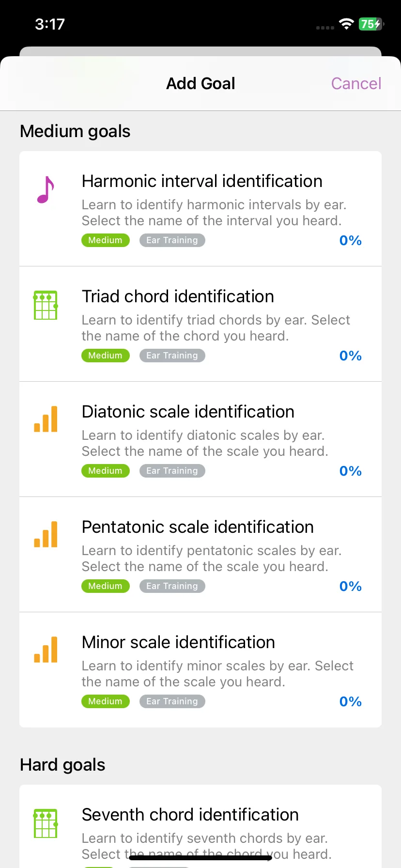Tap Medium tag on Harmonic interval goal
The image size is (401, 868).
(106, 240)
